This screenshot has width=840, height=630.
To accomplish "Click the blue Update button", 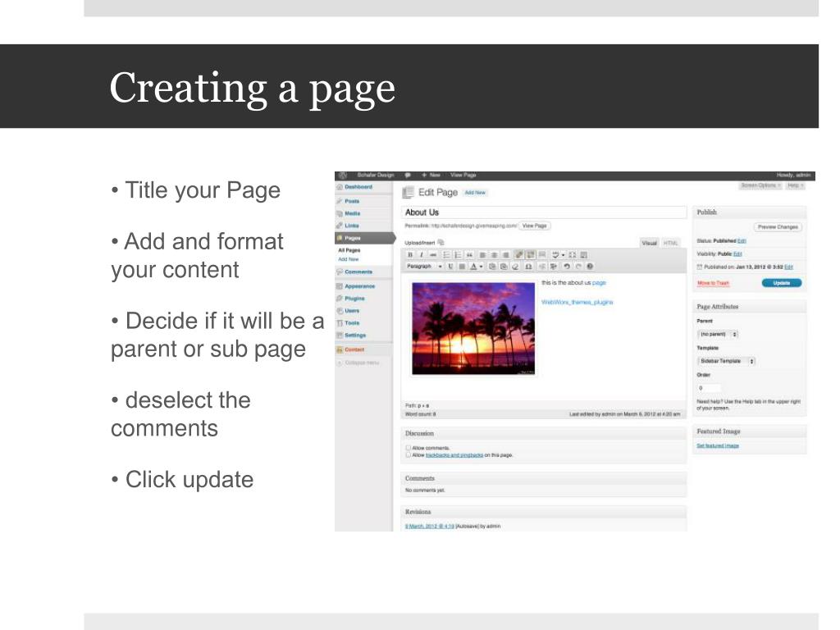I will coord(782,283).
